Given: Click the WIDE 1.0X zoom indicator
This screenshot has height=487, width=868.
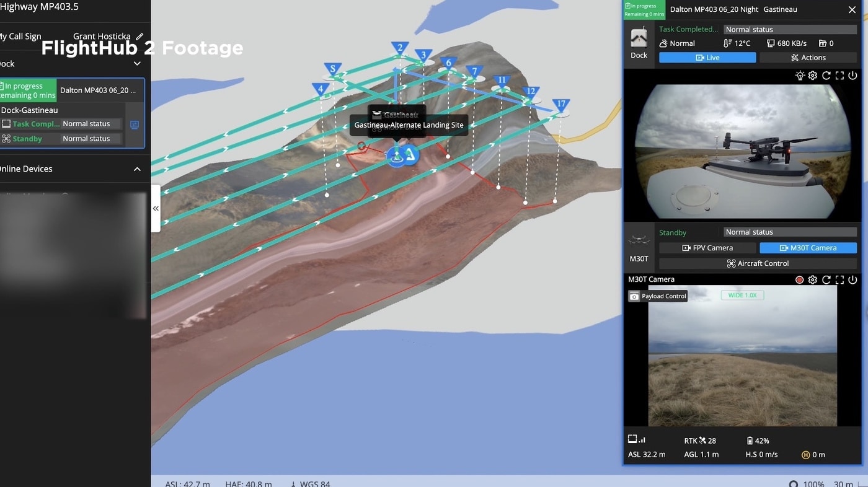Looking at the screenshot, I should coord(742,296).
